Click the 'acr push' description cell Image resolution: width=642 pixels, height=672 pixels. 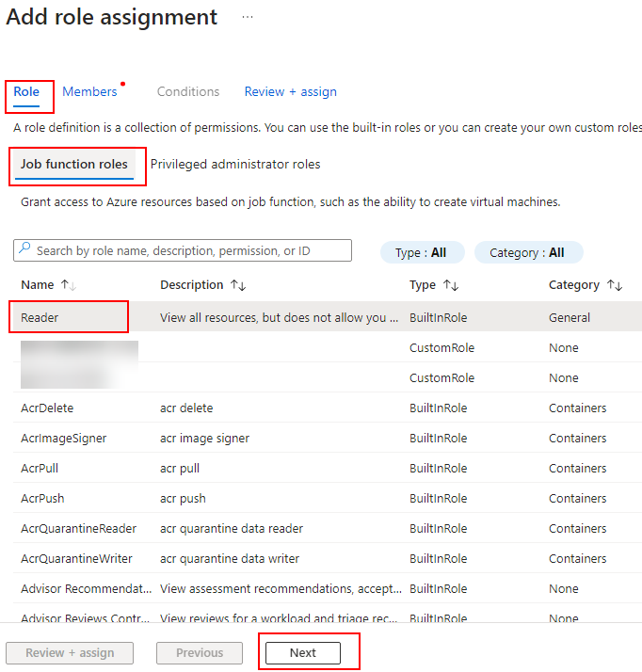[183, 499]
